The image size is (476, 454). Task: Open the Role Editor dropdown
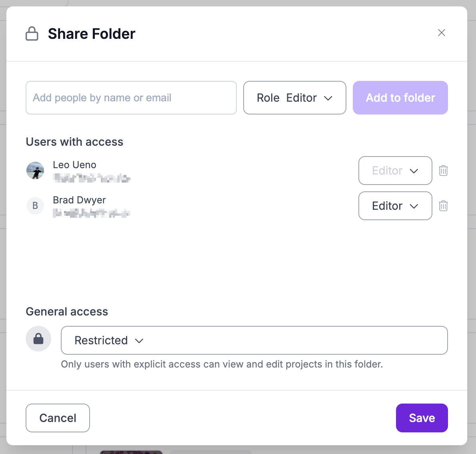click(x=295, y=98)
